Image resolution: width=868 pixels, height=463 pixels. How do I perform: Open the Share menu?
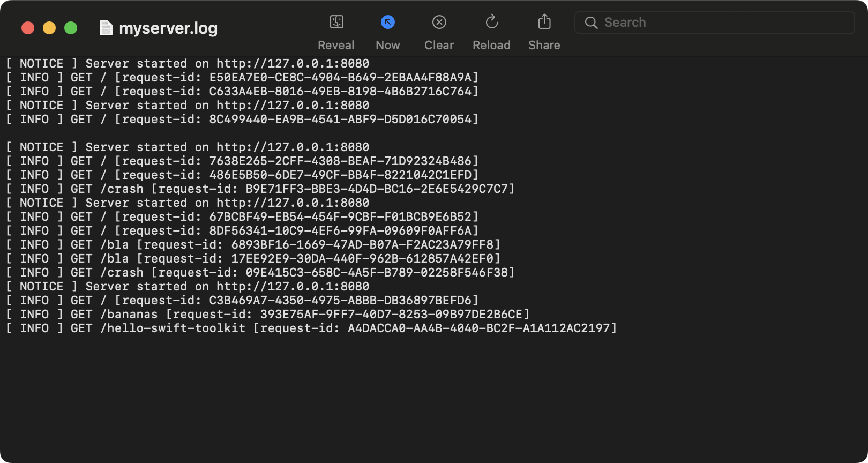pyautogui.click(x=544, y=22)
